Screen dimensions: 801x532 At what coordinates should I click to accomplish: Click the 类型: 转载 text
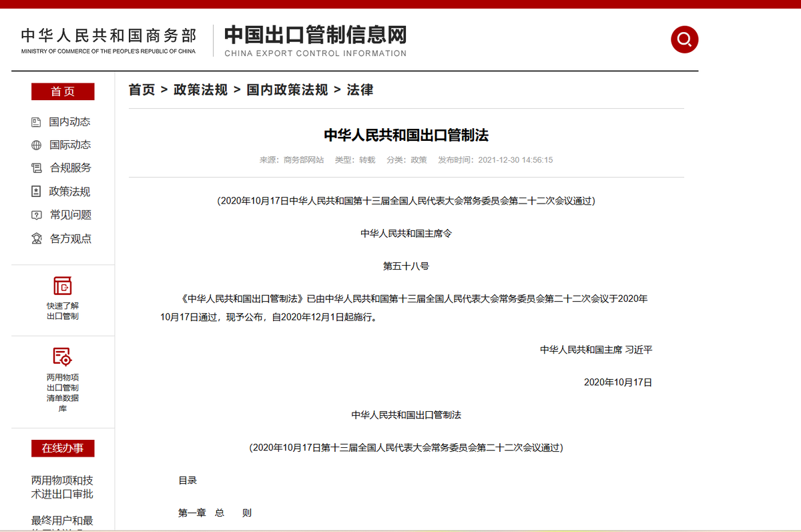355,160
